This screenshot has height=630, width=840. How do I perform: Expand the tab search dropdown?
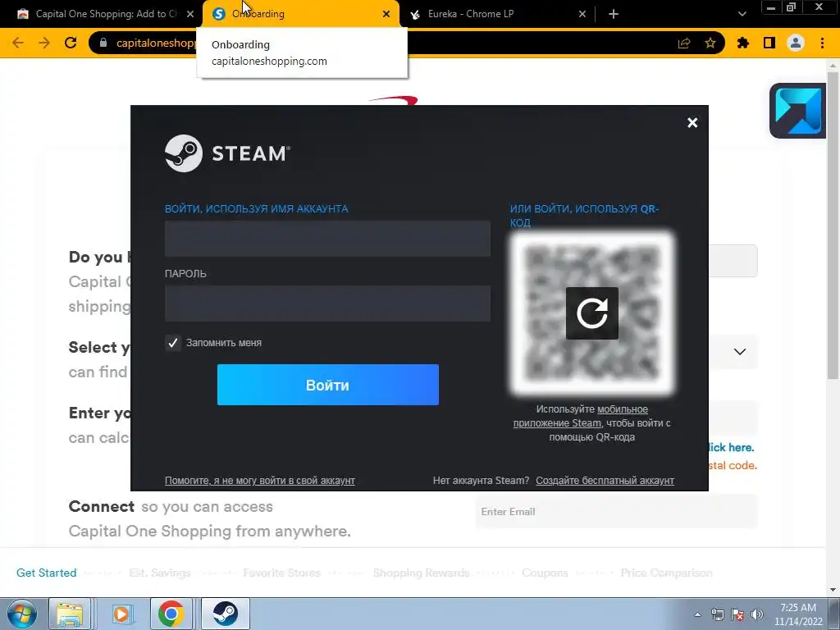742,14
